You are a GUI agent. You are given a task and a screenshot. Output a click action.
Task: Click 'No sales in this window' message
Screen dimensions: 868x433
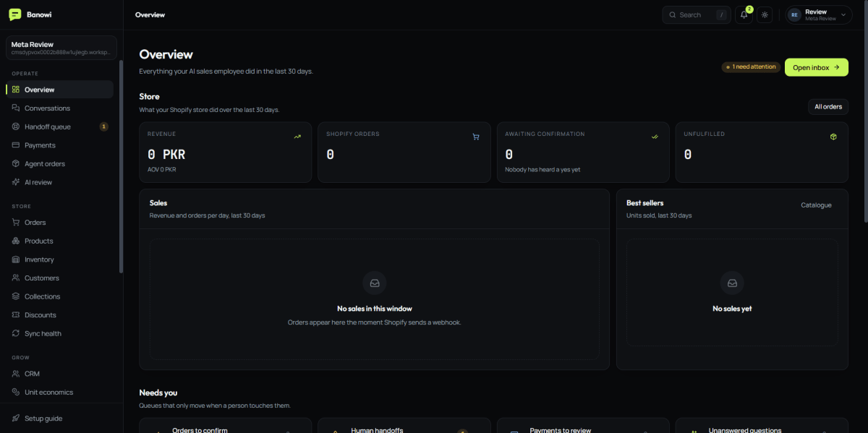[x=375, y=309]
